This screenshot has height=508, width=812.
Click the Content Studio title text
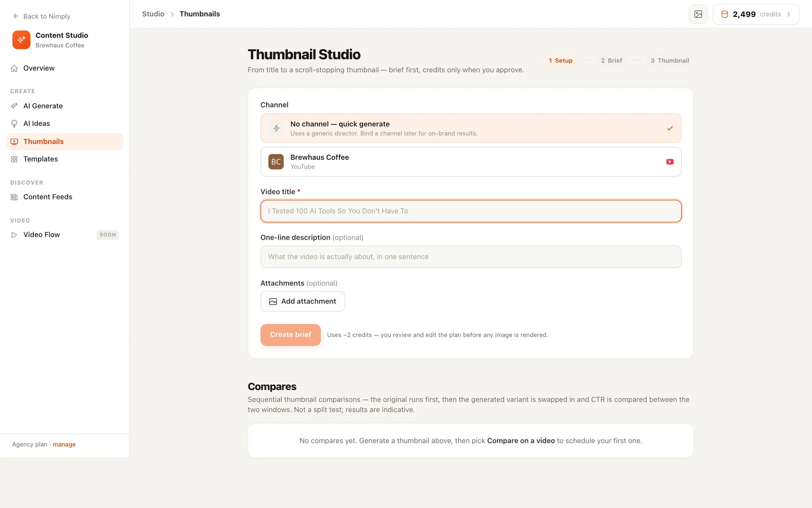pyautogui.click(x=62, y=35)
